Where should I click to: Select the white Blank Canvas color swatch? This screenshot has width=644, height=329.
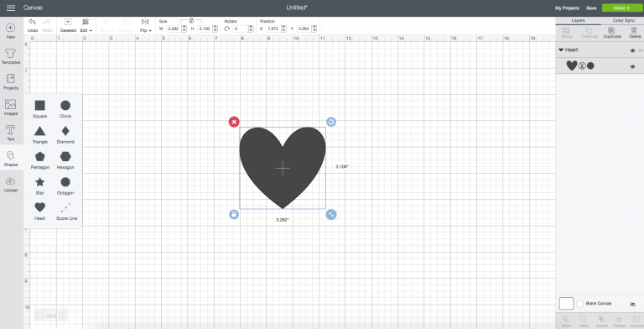tap(566, 304)
